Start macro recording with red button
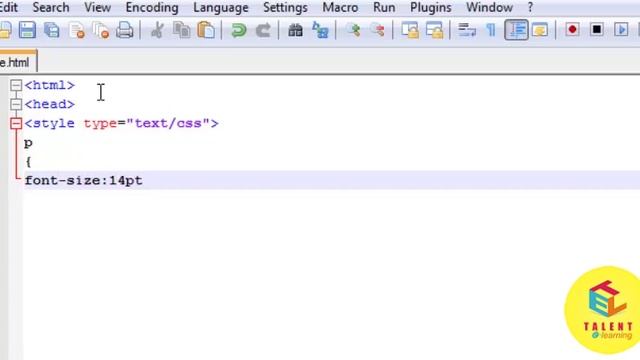This screenshot has width=640, height=360. pyautogui.click(x=572, y=30)
